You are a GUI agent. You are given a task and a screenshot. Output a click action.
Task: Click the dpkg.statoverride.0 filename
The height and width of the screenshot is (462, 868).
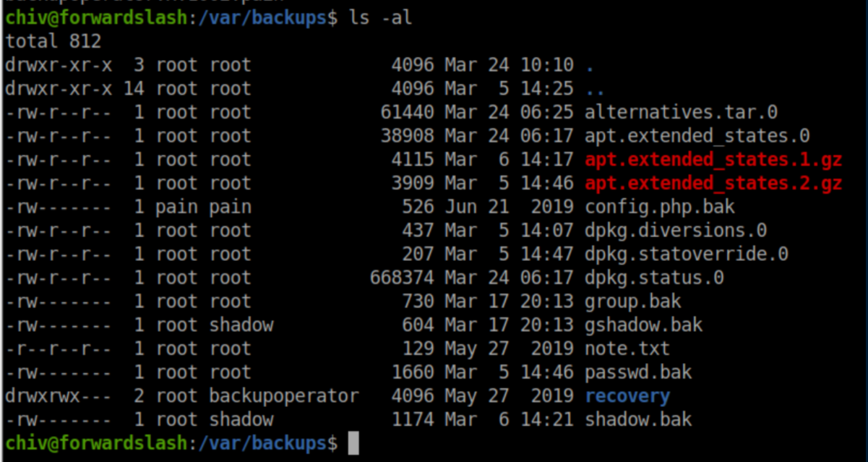pyautogui.click(x=686, y=254)
